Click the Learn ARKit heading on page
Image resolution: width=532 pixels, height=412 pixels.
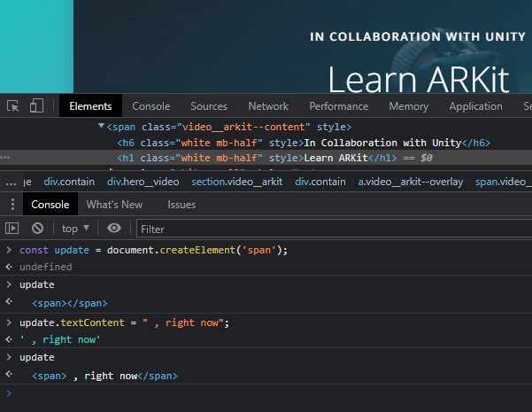tap(419, 79)
